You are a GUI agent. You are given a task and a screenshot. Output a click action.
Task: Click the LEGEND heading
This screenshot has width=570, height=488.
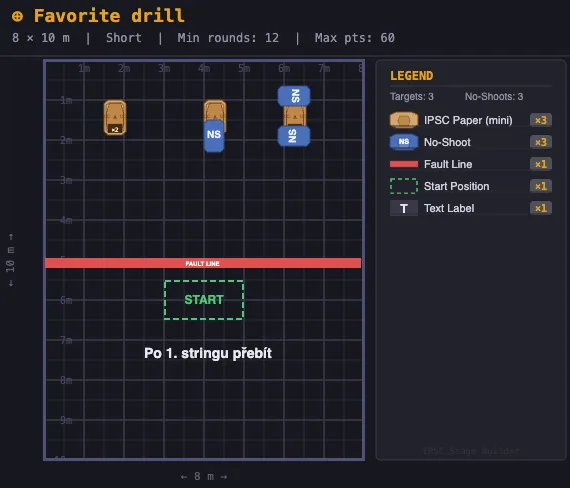click(412, 76)
